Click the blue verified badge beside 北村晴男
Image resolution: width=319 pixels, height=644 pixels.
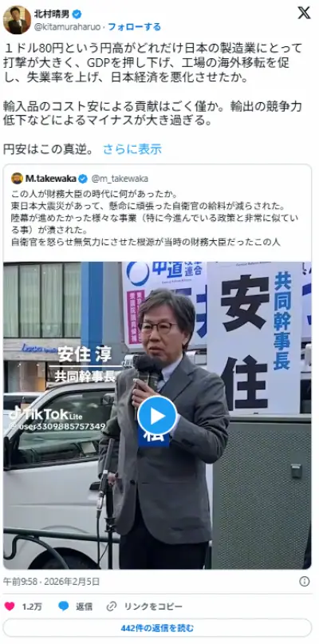77,14
